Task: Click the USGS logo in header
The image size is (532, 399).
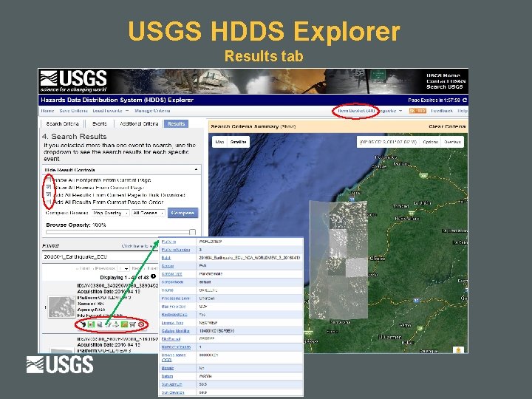Action: point(74,81)
